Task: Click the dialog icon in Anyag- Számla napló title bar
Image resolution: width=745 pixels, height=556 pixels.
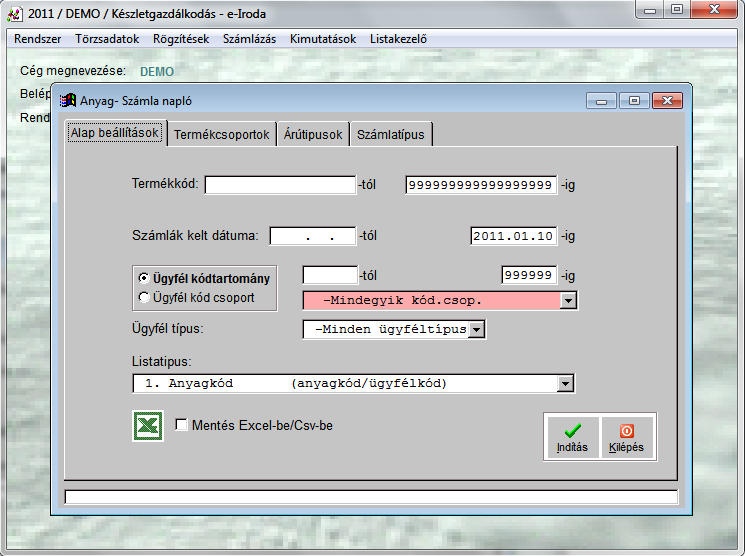Action: tap(68, 100)
